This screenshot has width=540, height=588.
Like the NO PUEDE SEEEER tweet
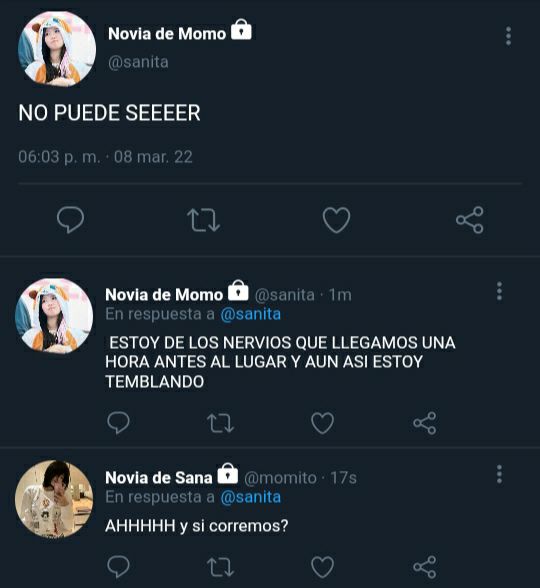click(336, 220)
